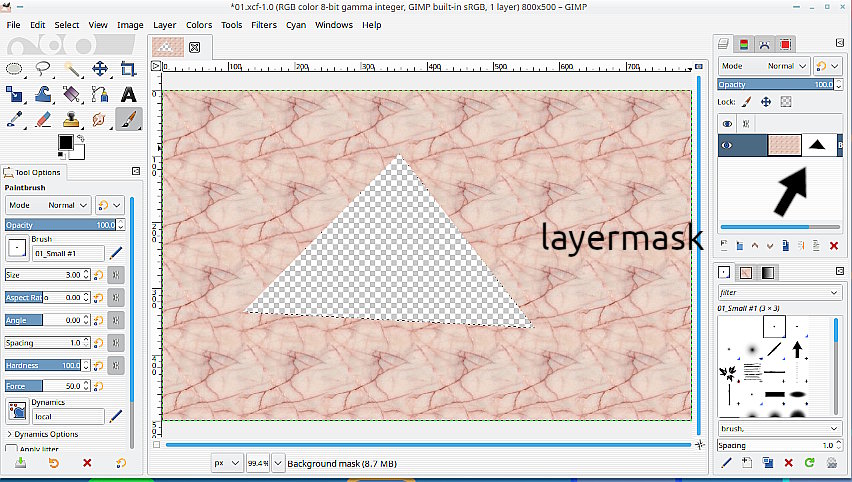The image size is (852, 482).
Task: Select the Color Picker eyedropper tool
Action: [14, 120]
